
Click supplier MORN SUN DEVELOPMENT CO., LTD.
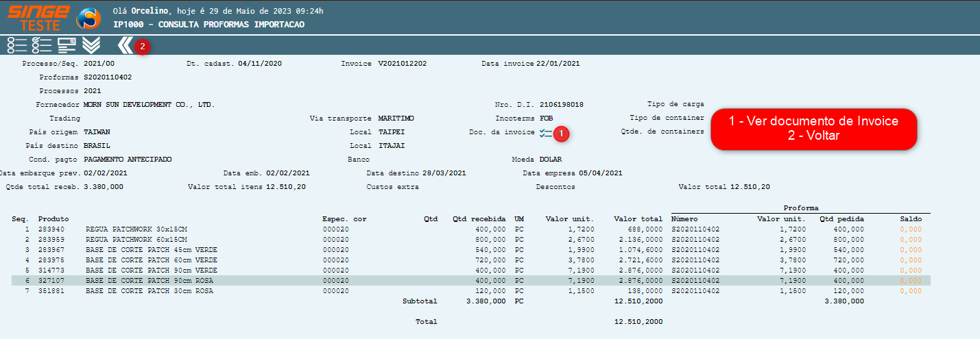pyautogui.click(x=149, y=105)
